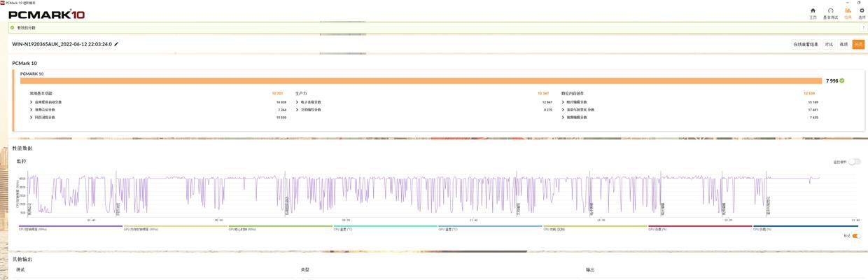Click the Valid score (有效的分数) banner
The image size is (868, 280).
pyautogui.click(x=434, y=27)
